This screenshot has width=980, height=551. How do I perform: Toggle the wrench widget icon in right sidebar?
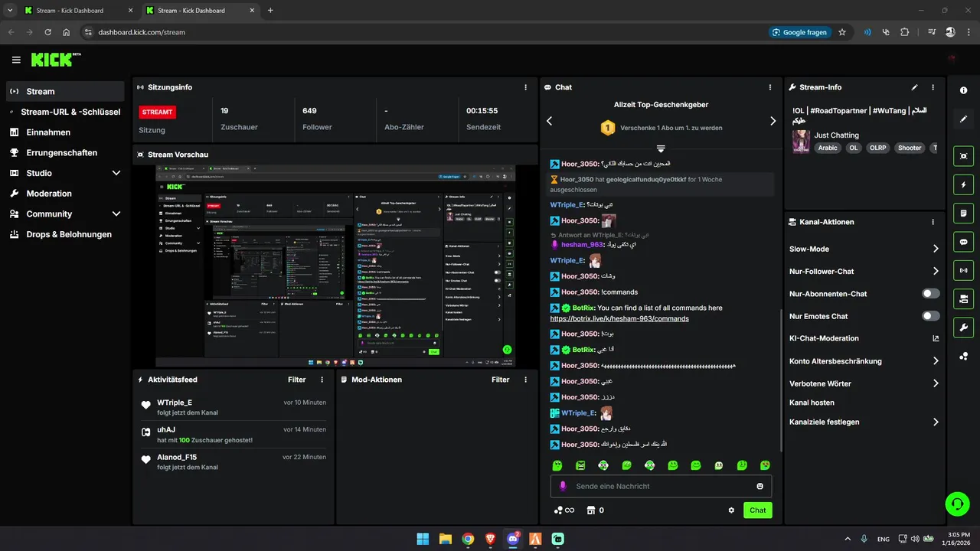pyautogui.click(x=963, y=328)
